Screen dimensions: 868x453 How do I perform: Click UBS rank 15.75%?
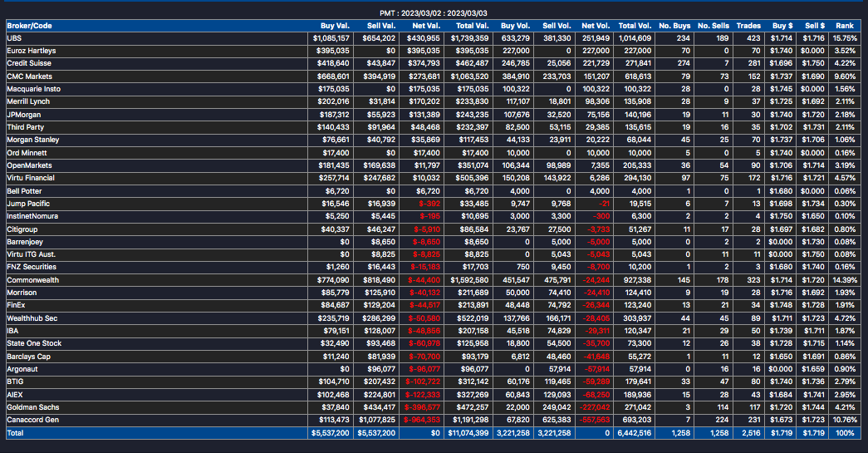click(x=845, y=38)
